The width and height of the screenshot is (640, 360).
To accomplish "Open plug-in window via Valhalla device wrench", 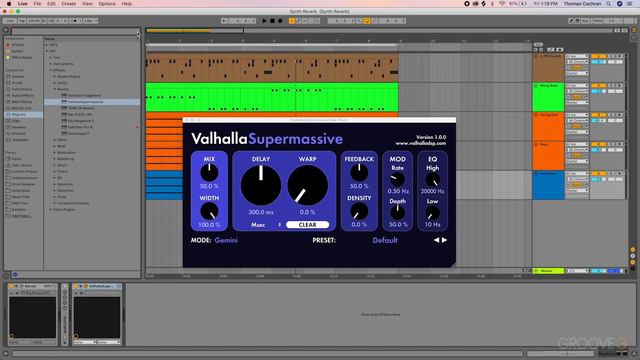I will (x=86, y=286).
